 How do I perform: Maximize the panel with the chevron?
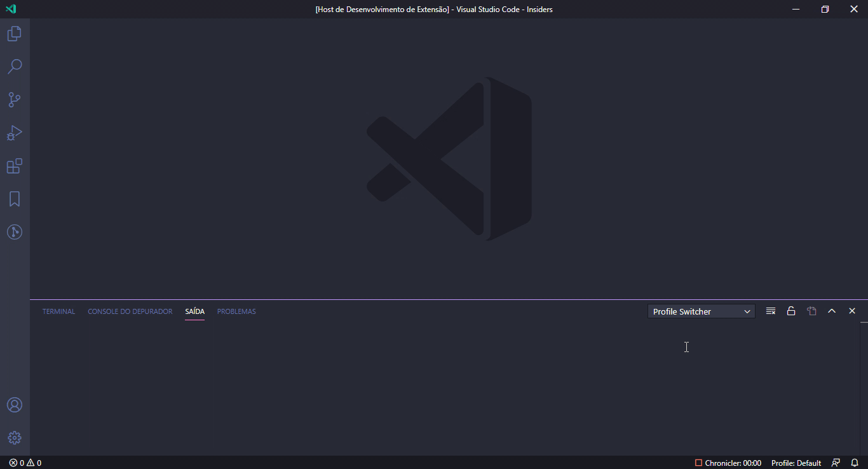832,311
